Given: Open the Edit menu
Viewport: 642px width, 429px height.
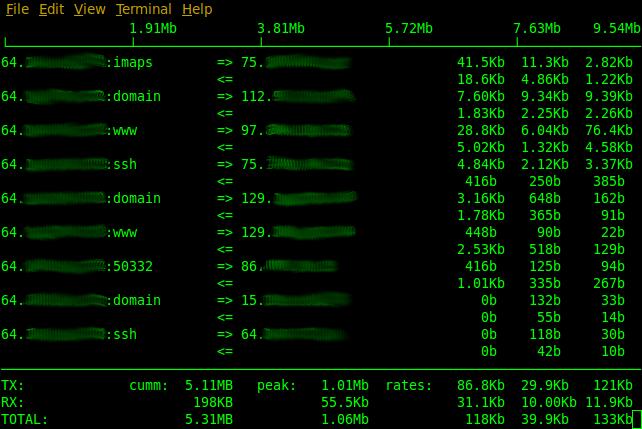Looking at the screenshot, I should tap(51, 9).
